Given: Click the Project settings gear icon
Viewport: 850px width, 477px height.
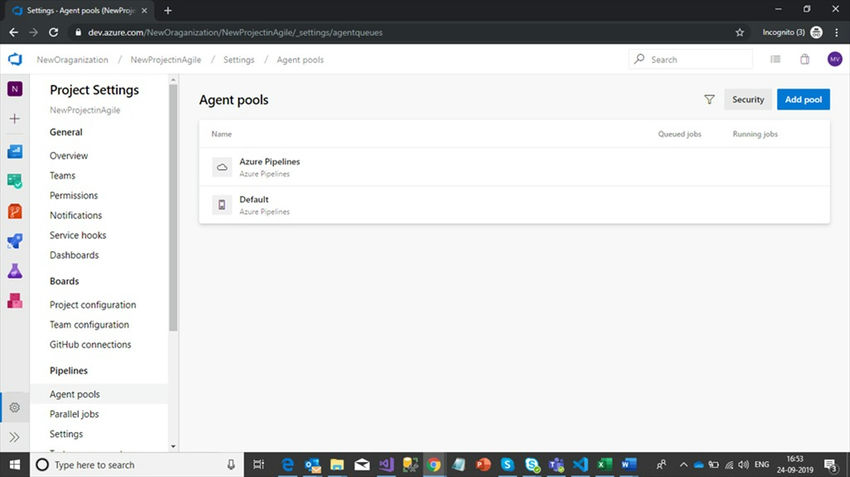Looking at the screenshot, I should pyautogui.click(x=15, y=407).
